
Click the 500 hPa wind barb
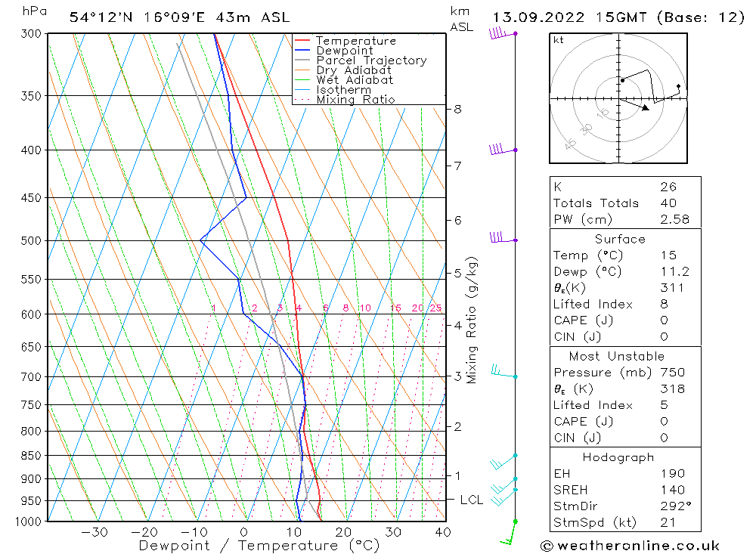click(503, 238)
